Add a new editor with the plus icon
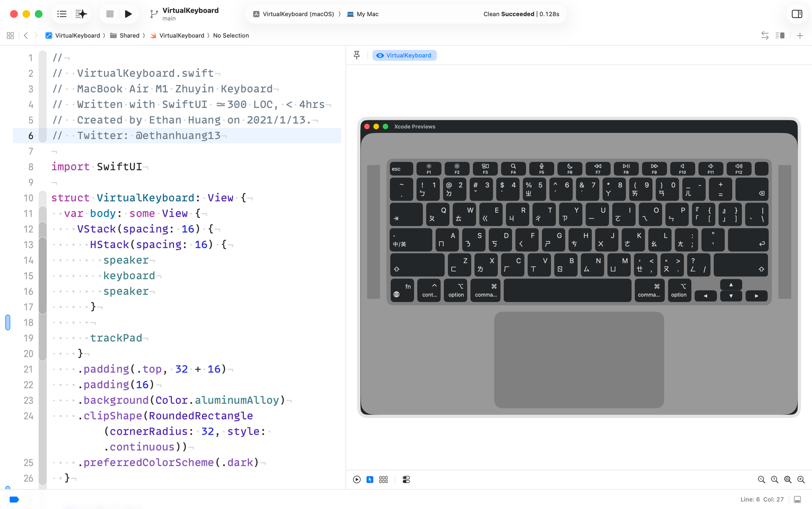The height and width of the screenshot is (509, 812). 800,36
